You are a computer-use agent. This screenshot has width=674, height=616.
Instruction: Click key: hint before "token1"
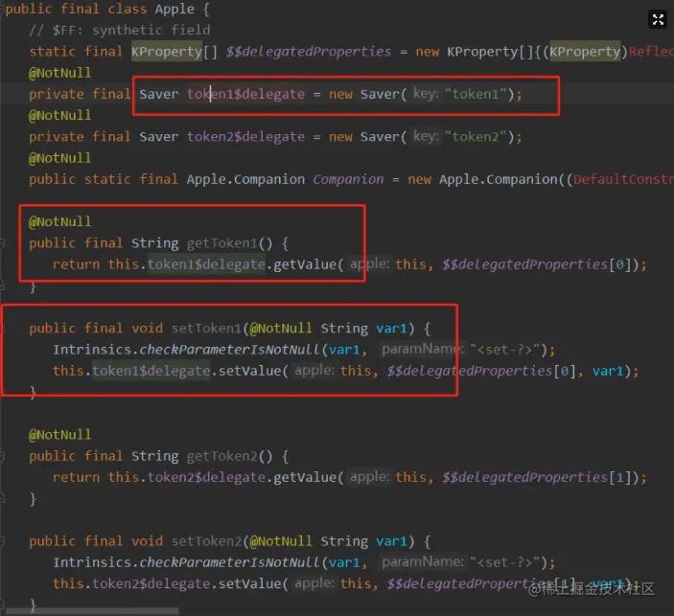pyautogui.click(x=426, y=93)
